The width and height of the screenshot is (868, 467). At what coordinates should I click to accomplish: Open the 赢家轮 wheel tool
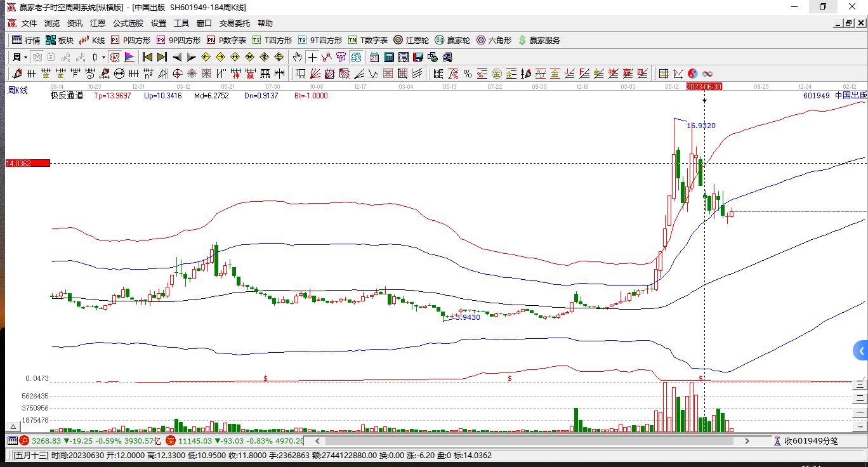[x=452, y=40]
